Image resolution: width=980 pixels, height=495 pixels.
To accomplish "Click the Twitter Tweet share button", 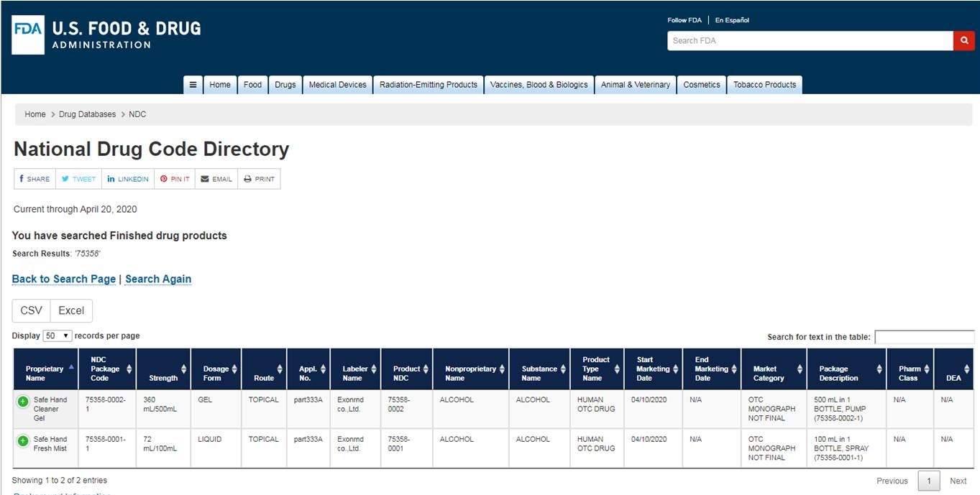I will 78,179.
